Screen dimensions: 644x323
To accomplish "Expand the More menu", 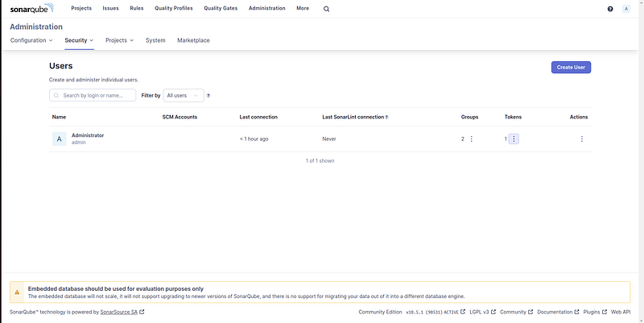I will click(303, 8).
